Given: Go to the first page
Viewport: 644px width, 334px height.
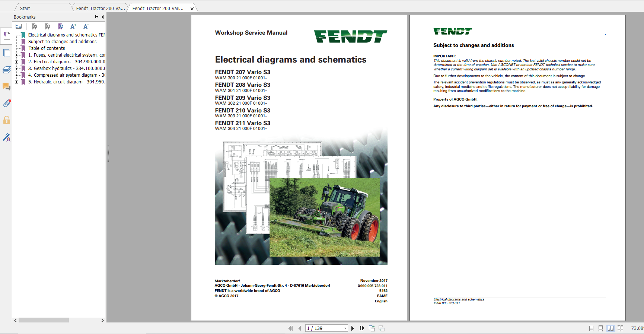Looking at the screenshot, I should (290, 328).
